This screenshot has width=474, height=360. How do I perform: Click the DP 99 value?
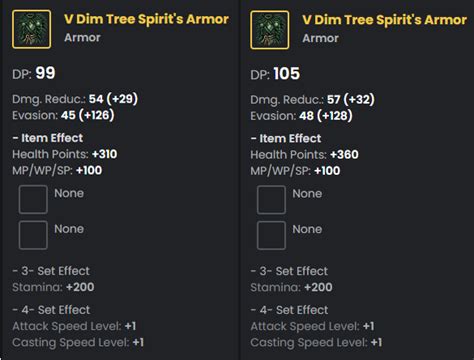45,73
